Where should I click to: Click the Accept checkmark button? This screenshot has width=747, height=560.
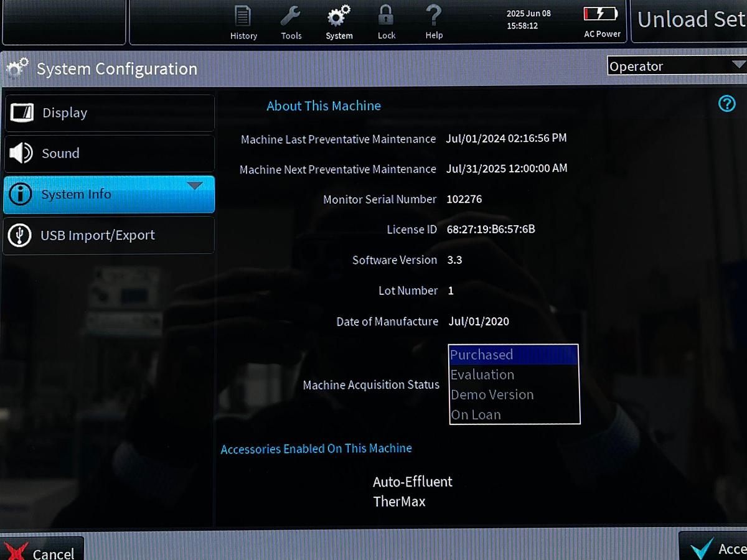tap(713, 548)
